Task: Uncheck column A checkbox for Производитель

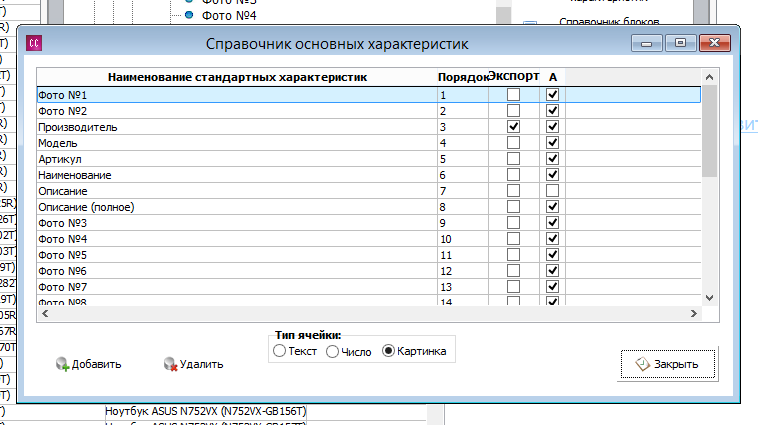Action: coord(553,127)
